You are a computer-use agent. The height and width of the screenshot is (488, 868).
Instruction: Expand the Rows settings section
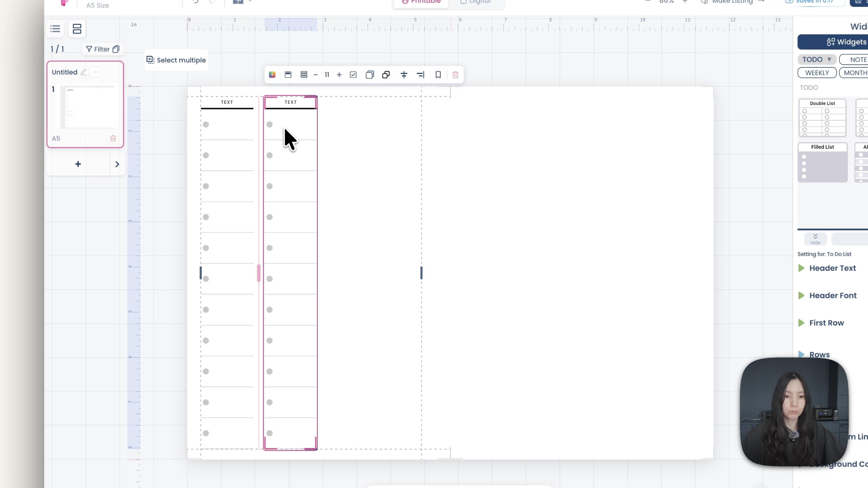814,354
